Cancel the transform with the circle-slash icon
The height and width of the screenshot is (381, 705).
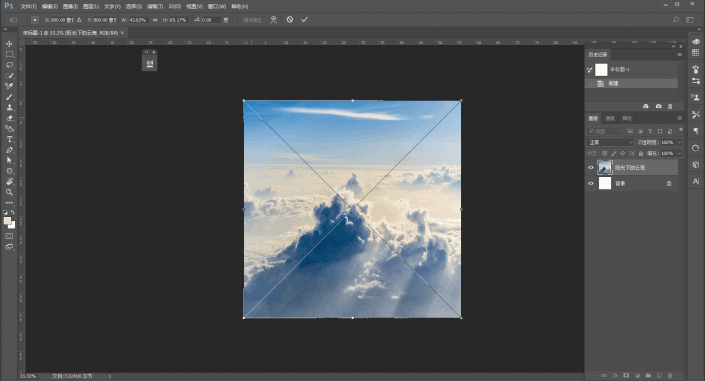click(290, 19)
